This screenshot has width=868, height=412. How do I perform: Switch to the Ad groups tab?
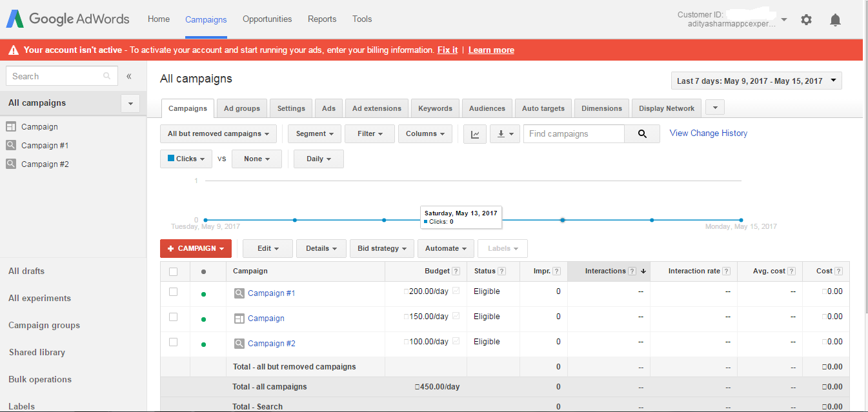click(x=242, y=108)
